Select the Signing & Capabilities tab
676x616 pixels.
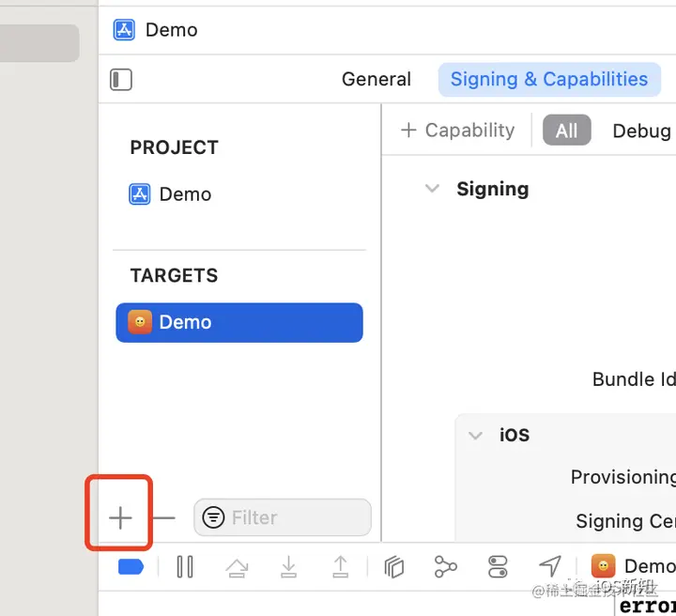549,79
